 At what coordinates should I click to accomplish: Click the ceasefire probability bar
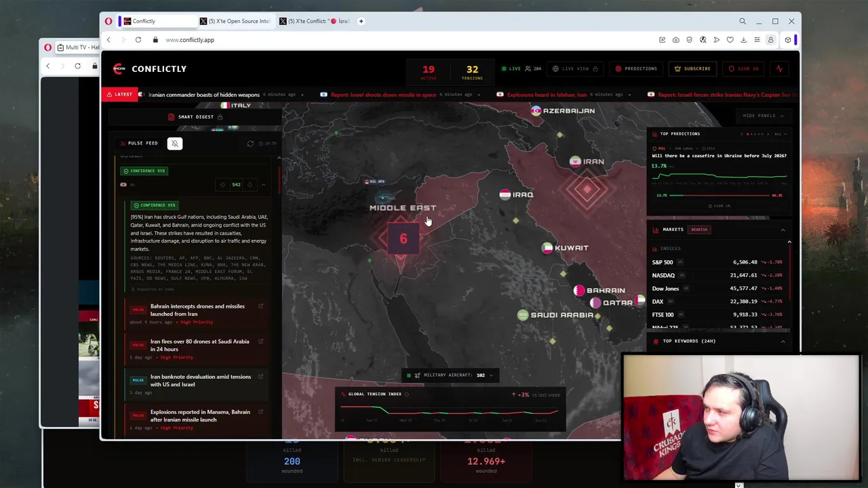[719, 195]
